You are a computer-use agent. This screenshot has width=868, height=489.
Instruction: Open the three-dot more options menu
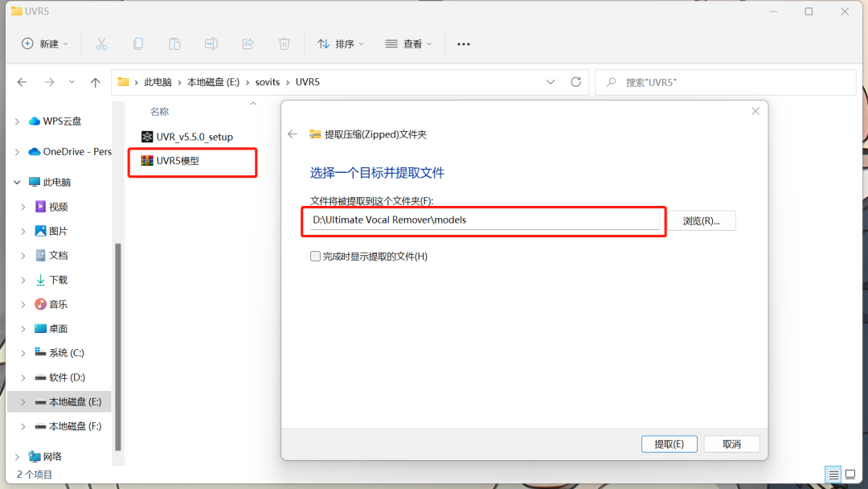(464, 43)
